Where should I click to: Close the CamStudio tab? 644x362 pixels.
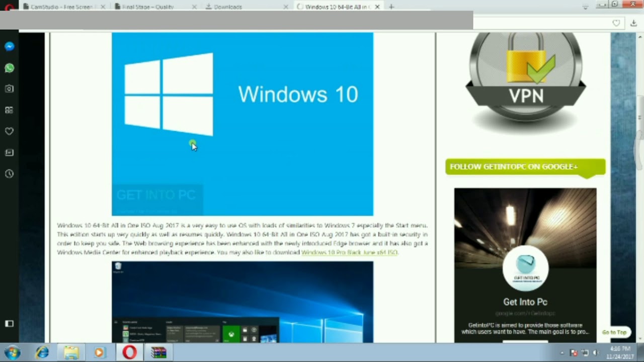coord(103,7)
